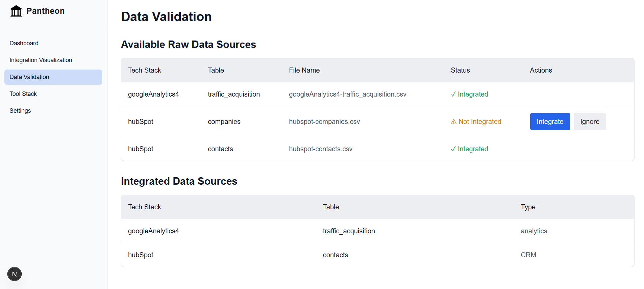Click the Pantheon brand name
This screenshot has height=289, width=644.
point(45,11)
